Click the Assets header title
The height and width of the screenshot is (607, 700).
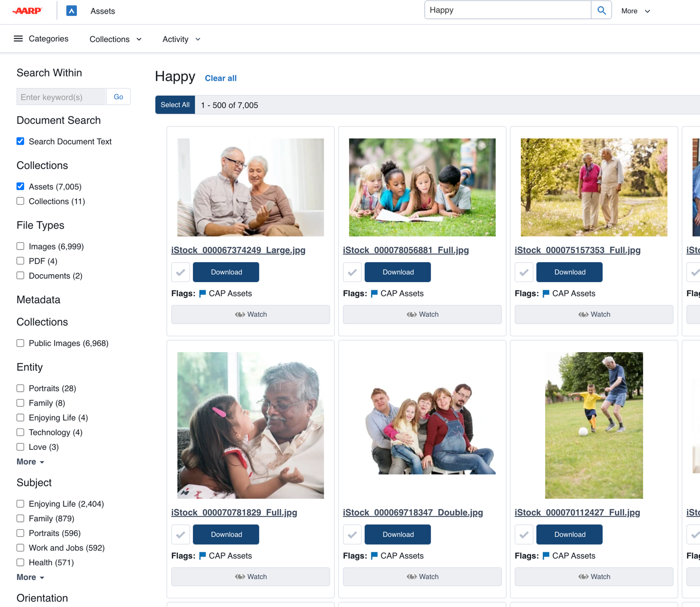point(103,11)
